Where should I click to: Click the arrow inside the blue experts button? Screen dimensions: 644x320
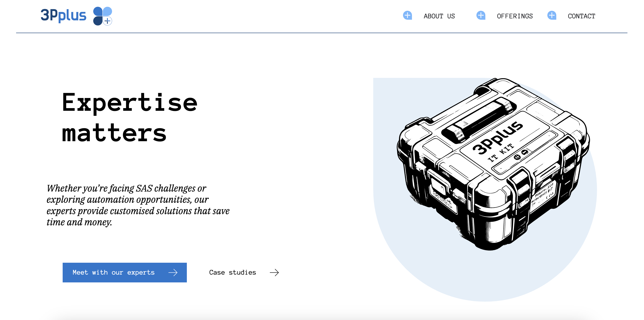pos(173,273)
